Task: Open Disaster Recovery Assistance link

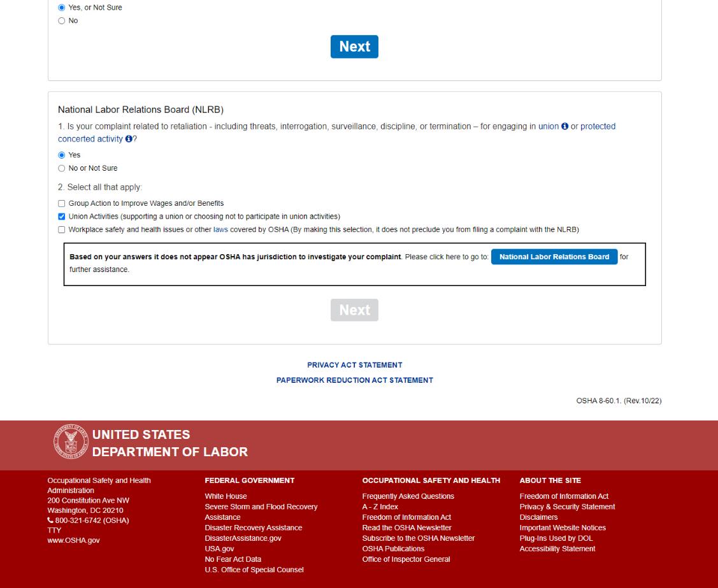Action: [x=253, y=528]
